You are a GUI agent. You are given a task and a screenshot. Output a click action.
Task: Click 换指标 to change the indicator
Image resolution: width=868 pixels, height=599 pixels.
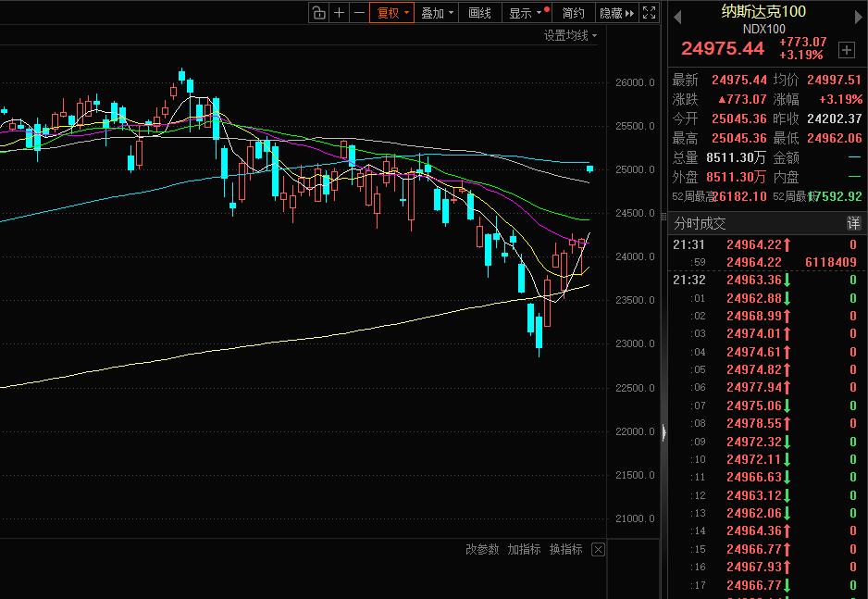click(565, 549)
